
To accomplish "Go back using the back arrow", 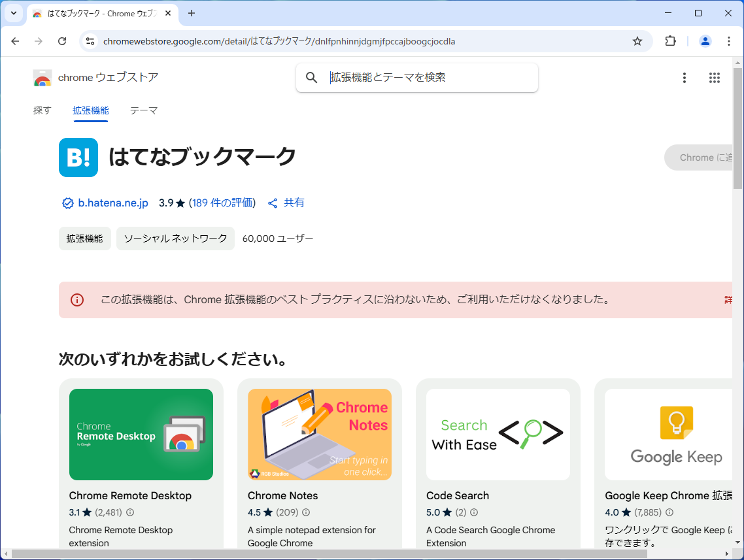I will (15, 41).
